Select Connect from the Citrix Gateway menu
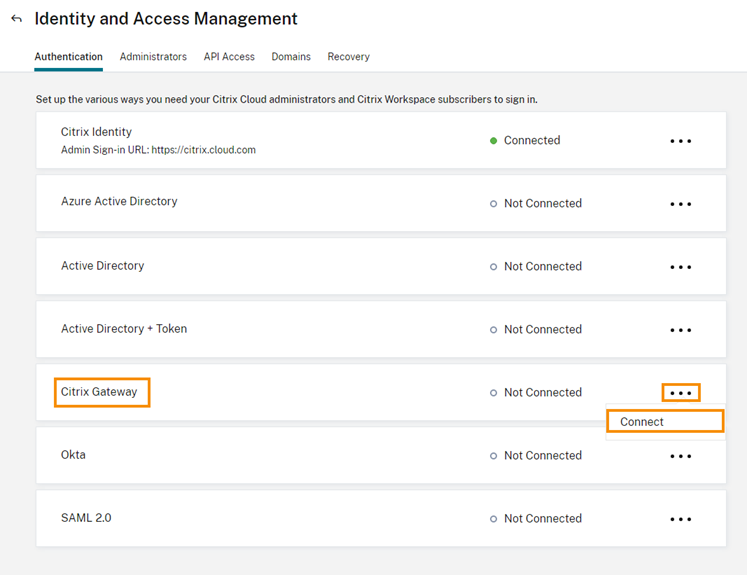Viewport: 747px width, 575px height. tap(642, 422)
